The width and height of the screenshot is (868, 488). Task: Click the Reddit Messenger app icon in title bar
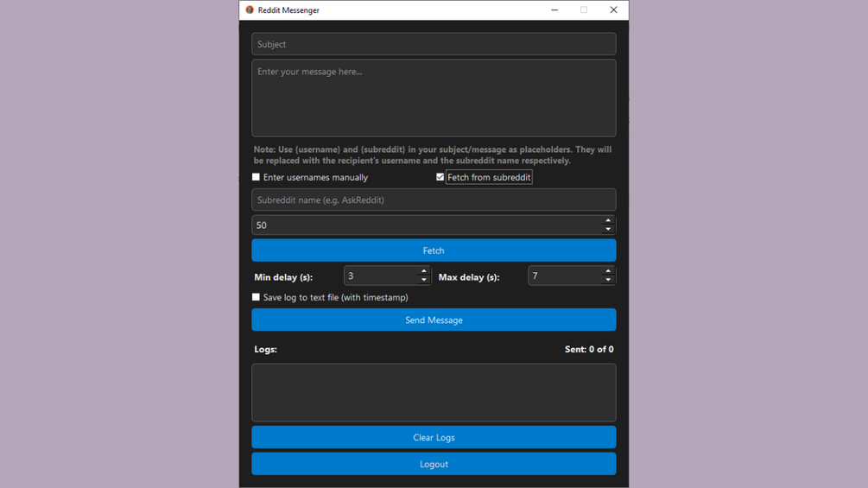pos(250,10)
